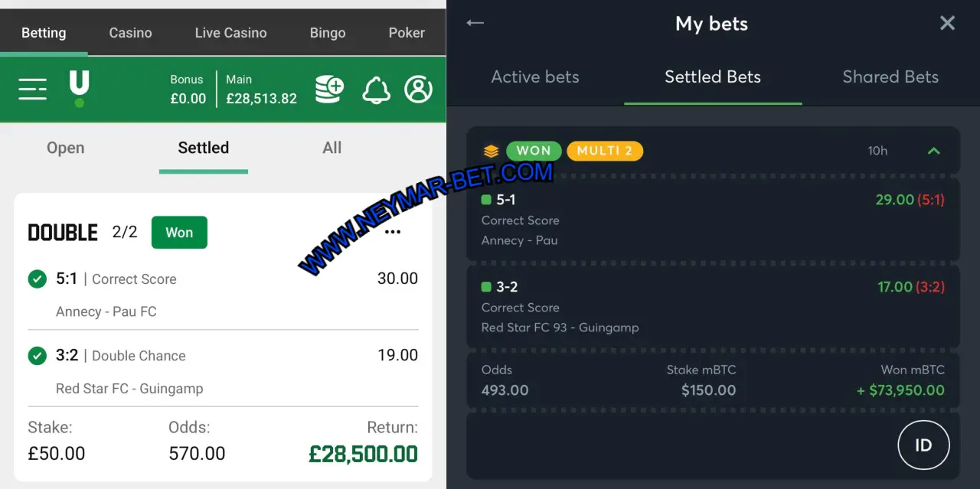Click the green square beside 5-1 selection
The height and width of the screenshot is (489, 980).
coord(486,200)
